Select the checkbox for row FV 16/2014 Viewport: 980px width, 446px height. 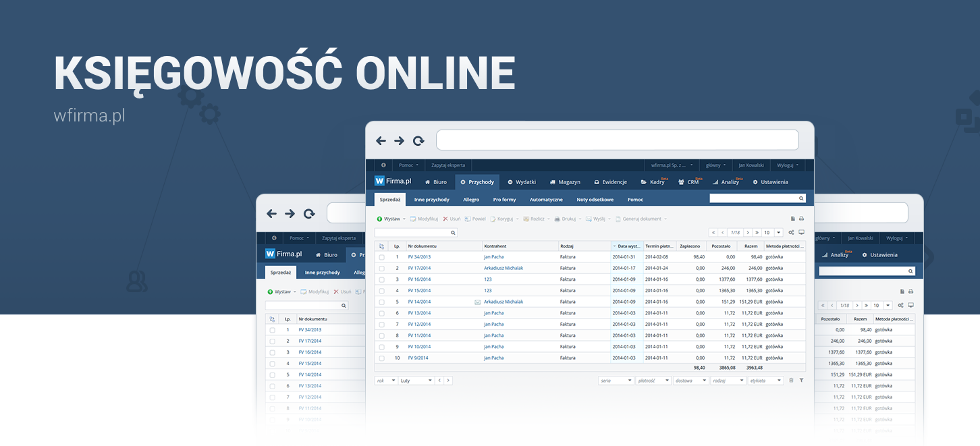click(x=381, y=279)
